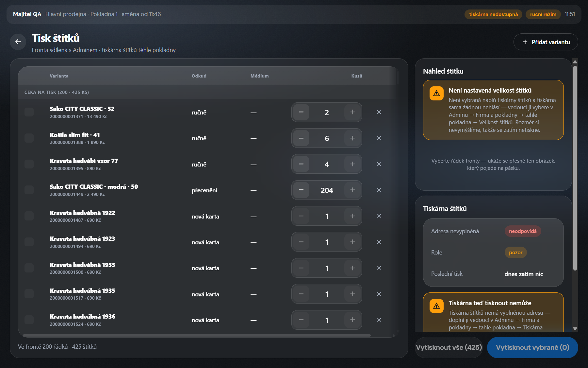
Task: Decrease count of Sako CITY CLASSIC modrá 50
Action: (301, 190)
